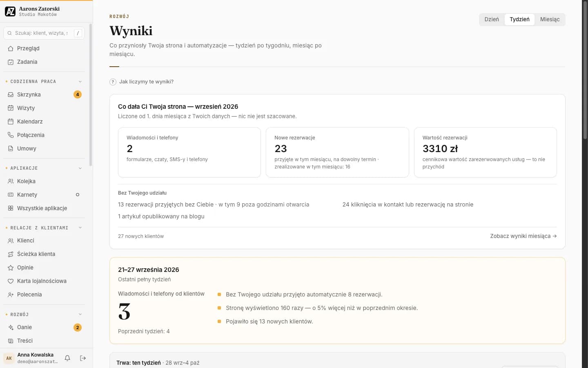Collapse Relacje z klientami section
This screenshot has width=588, height=368.
pyautogui.click(x=80, y=228)
